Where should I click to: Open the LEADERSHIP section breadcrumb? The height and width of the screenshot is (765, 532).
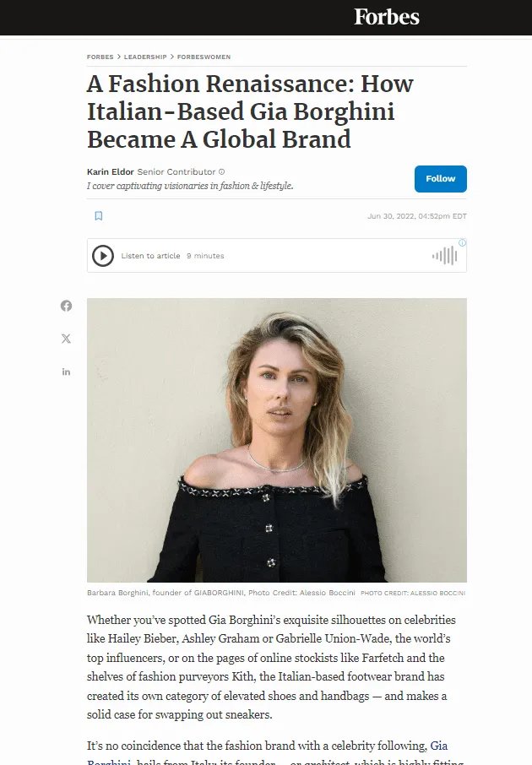(x=145, y=57)
